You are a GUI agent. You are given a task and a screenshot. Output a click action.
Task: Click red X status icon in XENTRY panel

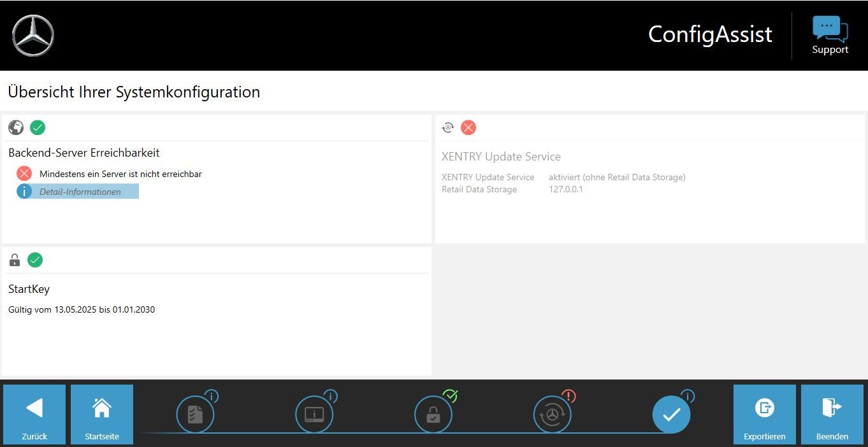pyautogui.click(x=468, y=127)
